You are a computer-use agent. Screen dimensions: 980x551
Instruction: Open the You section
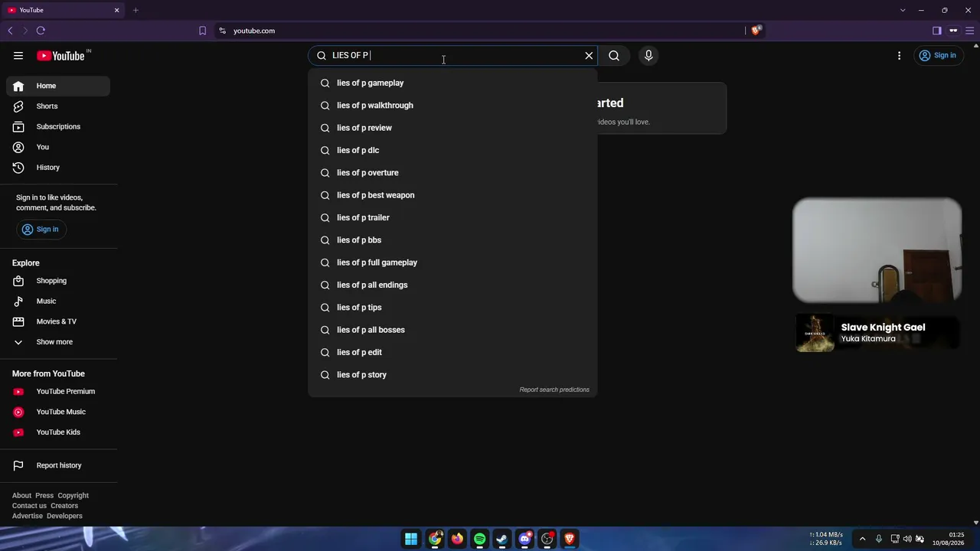58,147
